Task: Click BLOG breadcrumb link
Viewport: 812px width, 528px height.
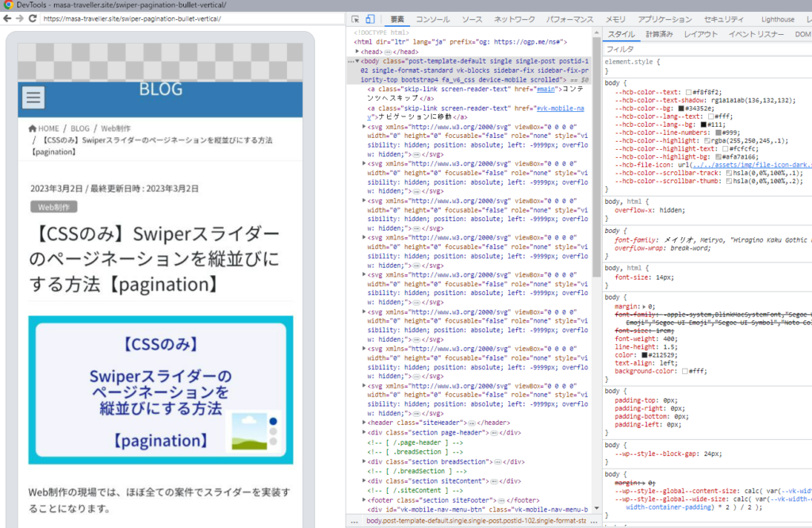Action: 80,128
